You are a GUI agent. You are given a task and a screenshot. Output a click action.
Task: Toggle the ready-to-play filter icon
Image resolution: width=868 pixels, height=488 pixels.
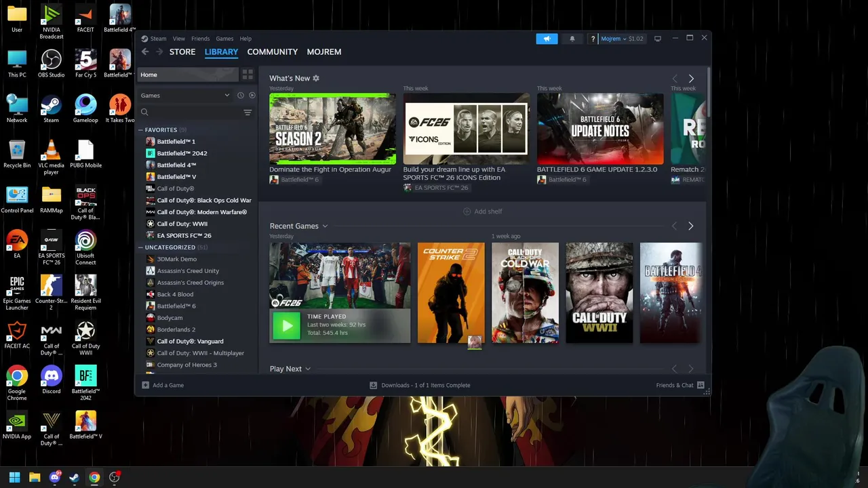click(252, 96)
